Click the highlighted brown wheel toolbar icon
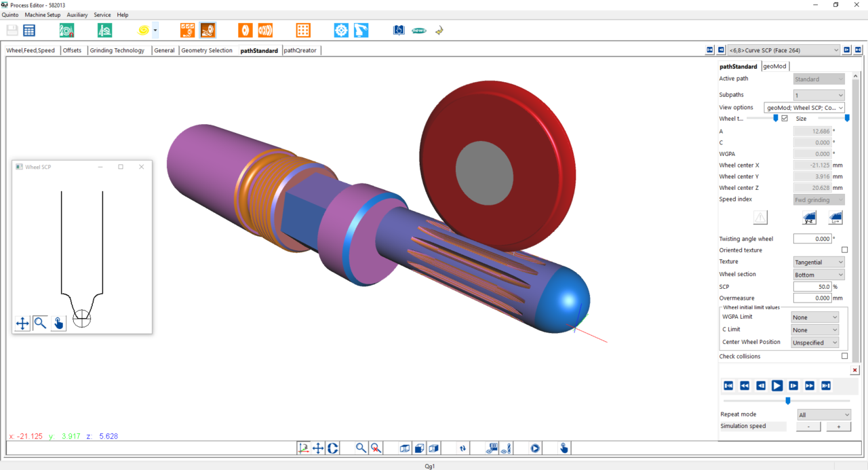Screen dimensions: 868x470 tap(208, 30)
